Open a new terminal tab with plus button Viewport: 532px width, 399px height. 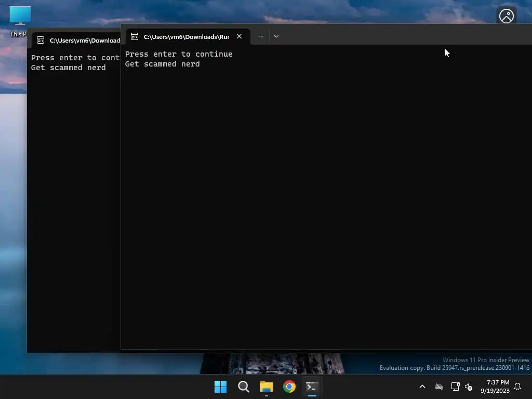pyautogui.click(x=261, y=36)
